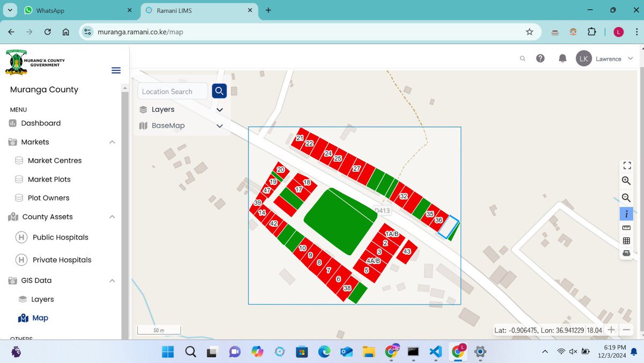The height and width of the screenshot is (363, 644).
Task: Open File Explorer from taskbar
Action: 368,352
